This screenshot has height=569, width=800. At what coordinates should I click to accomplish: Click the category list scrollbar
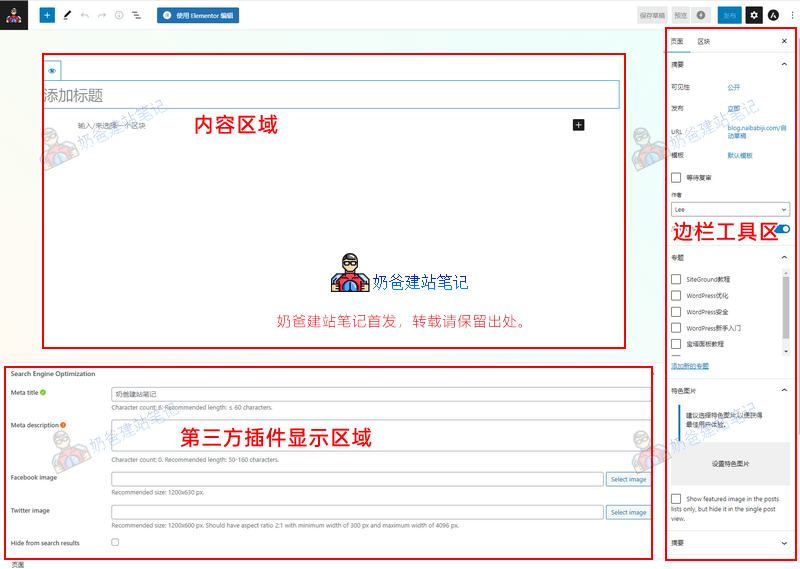point(786,308)
